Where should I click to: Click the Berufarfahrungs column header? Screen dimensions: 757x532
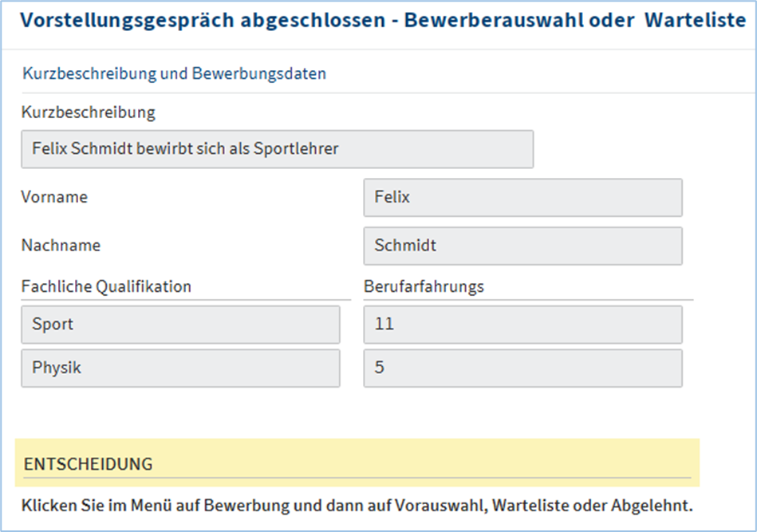click(424, 286)
